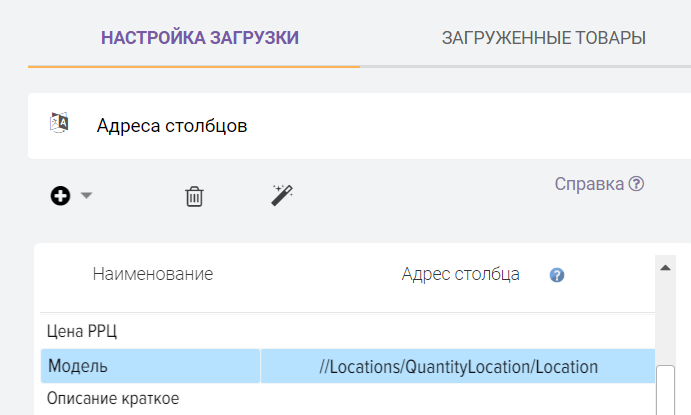Click the table's vertical scrollbar thumb
Image resolution: width=691 pixels, height=415 pixels.
664,390
